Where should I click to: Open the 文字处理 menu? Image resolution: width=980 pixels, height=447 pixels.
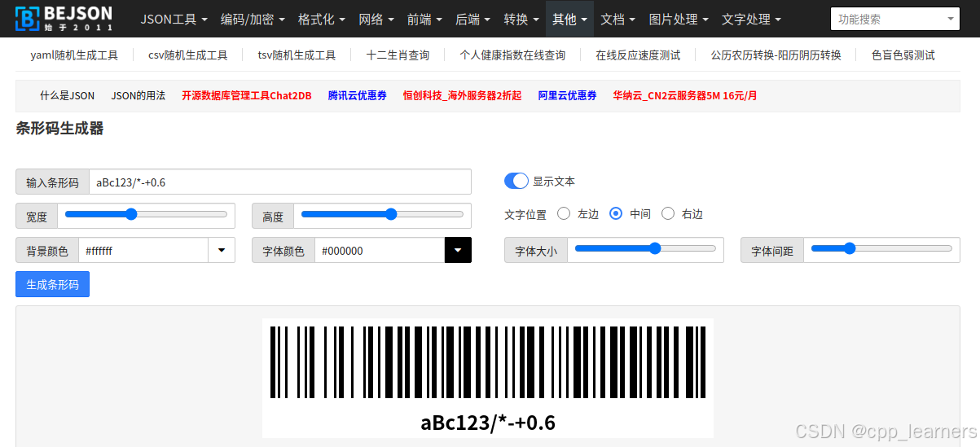point(751,19)
